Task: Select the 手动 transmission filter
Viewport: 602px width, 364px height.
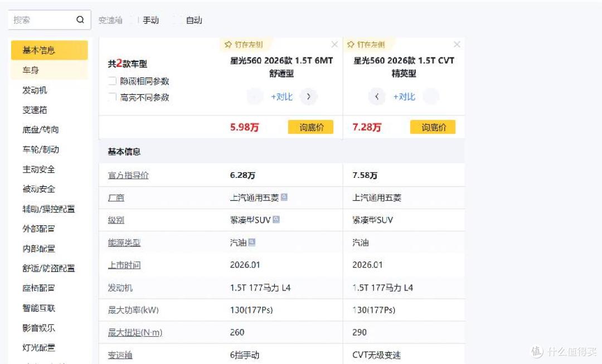Action: click(x=151, y=20)
